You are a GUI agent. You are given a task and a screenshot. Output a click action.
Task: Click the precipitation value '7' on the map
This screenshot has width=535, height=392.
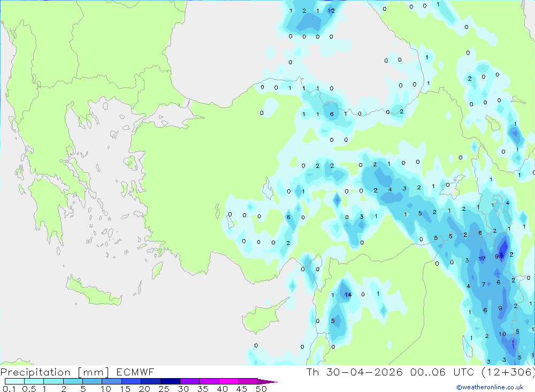pyautogui.click(x=484, y=285)
